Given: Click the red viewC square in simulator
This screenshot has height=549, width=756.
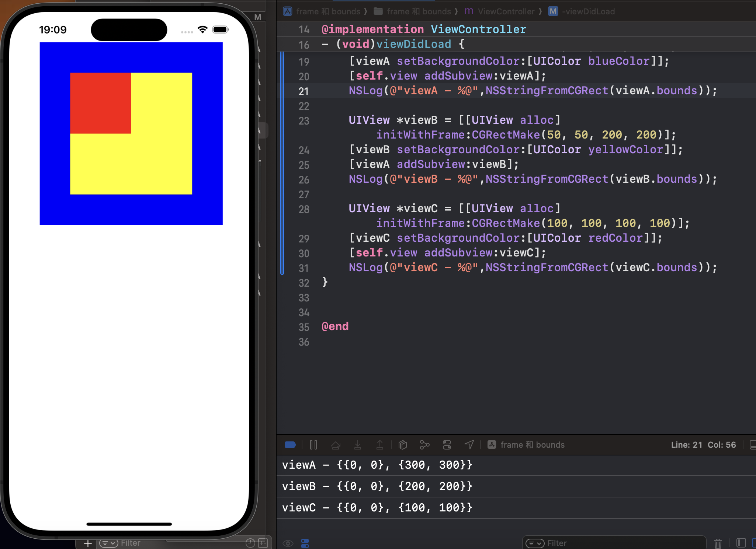Looking at the screenshot, I should [x=101, y=103].
